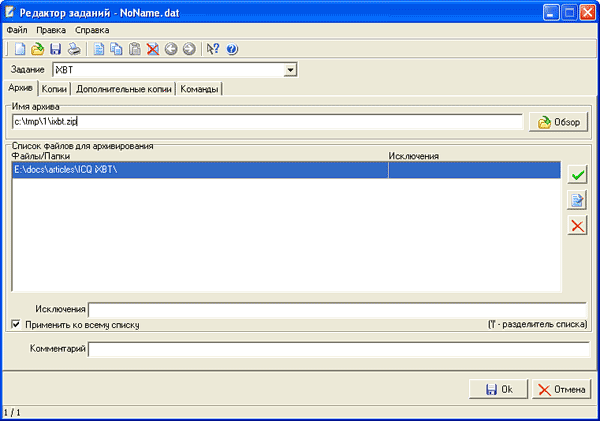Expand the Задание dropdown arrow
The width and height of the screenshot is (600, 421).
click(x=290, y=70)
